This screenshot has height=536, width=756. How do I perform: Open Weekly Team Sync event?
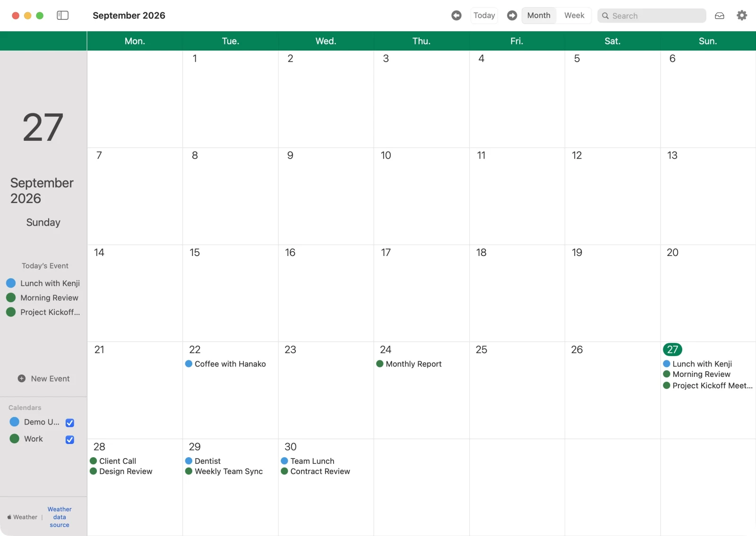click(x=224, y=471)
